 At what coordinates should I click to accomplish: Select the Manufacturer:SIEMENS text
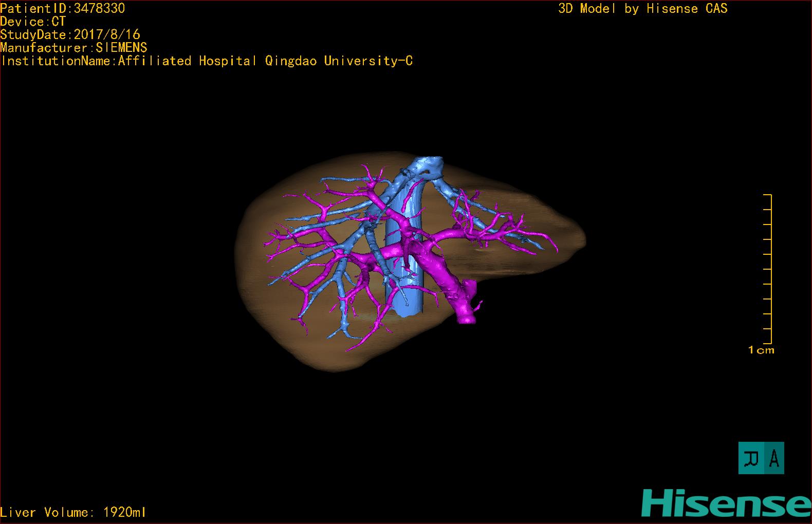(73, 48)
